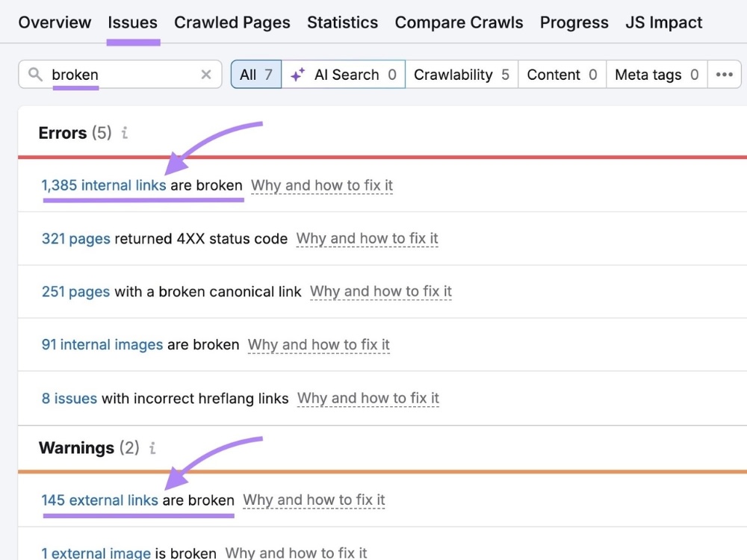The width and height of the screenshot is (747, 560).
Task: Open the three-dots more filters menu
Action: [x=724, y=74]
